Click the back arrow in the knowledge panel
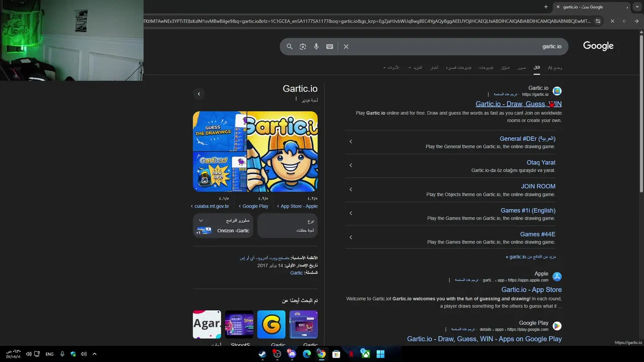 [x=199, y=94]
